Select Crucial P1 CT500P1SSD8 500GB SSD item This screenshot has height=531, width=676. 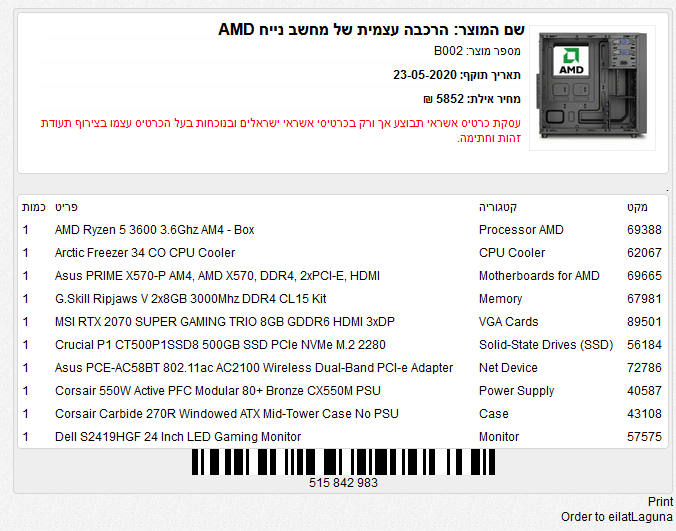click(x=220, y=345)
